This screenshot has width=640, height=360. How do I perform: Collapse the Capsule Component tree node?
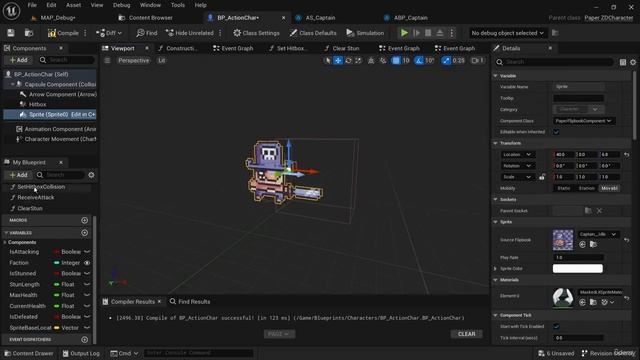pos(13,84)
